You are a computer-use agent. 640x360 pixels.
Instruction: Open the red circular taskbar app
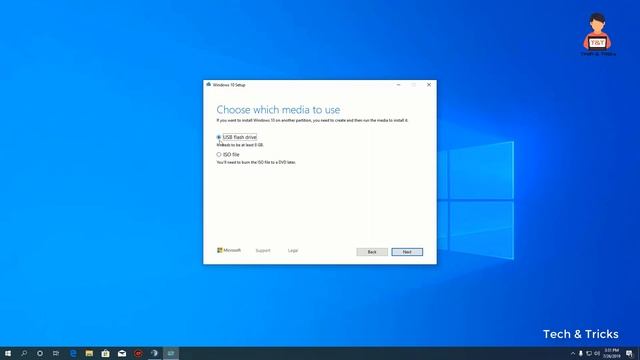[x=138, y=353]
